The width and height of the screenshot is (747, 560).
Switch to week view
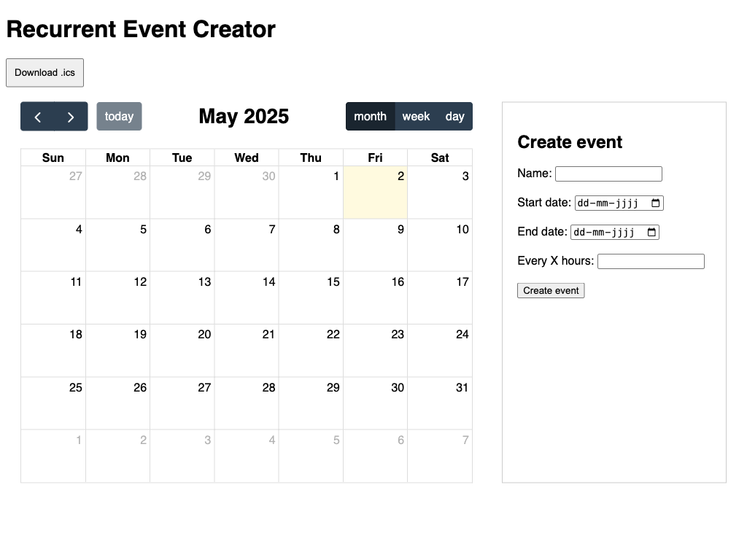pos(416,117)
